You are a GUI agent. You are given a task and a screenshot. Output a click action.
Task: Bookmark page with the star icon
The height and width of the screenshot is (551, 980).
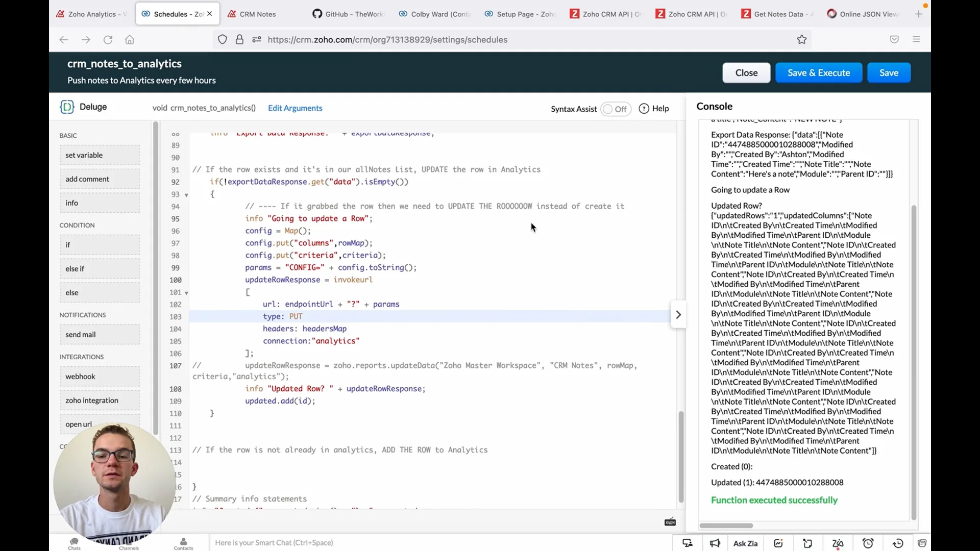801,40
